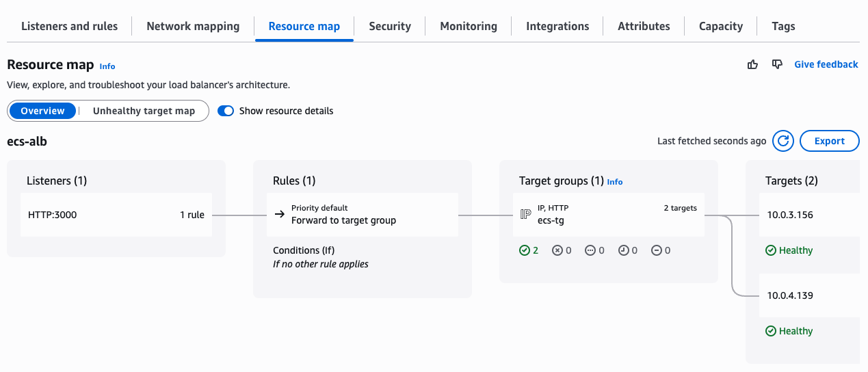Click the forward arrow rule icon

click(279, 215)
